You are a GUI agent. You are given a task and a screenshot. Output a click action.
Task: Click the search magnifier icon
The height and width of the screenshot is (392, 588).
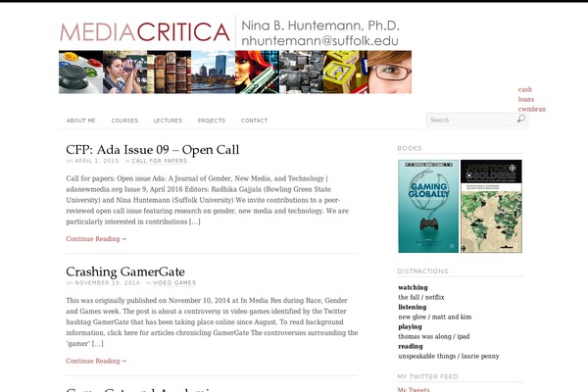click(x=521, y=119)
